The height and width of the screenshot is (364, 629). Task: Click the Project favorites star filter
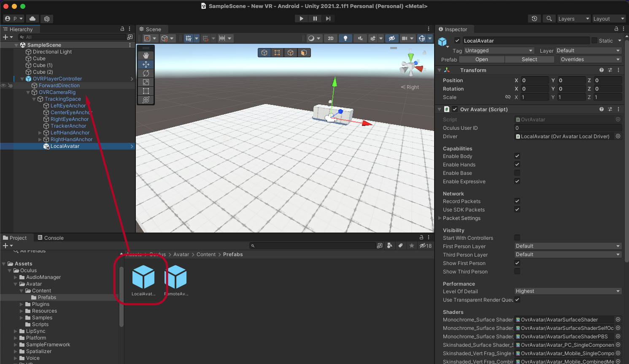coord(412,246)
